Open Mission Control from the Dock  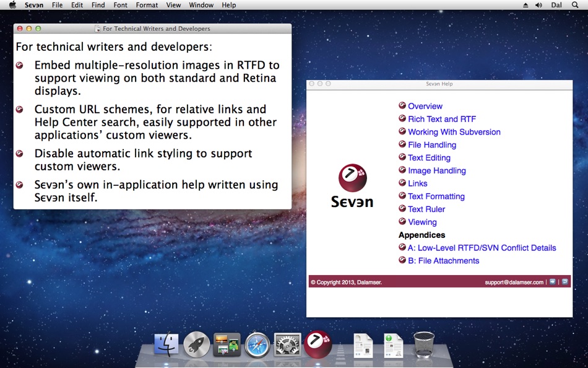227,344
